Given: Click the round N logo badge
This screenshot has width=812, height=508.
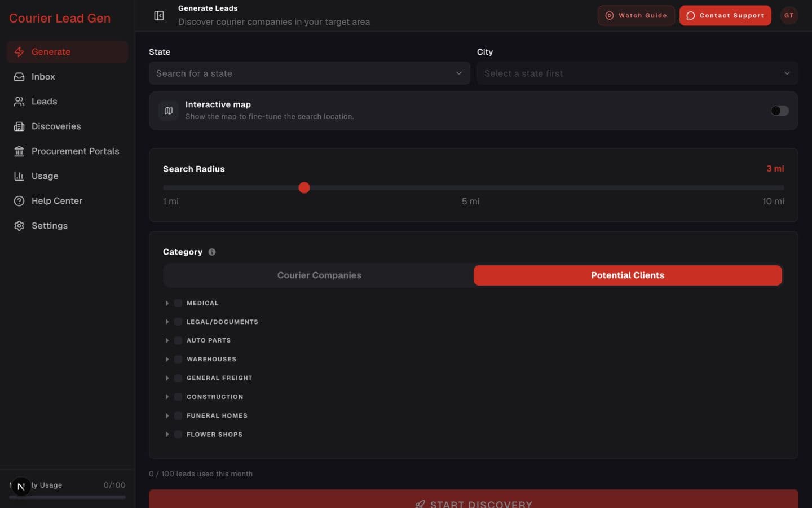Looking at the screenshot, I should point(21,487).
